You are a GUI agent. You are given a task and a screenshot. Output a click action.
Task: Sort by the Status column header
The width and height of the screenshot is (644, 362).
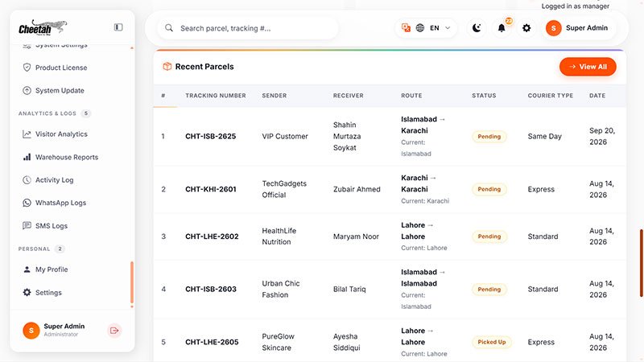484,96
